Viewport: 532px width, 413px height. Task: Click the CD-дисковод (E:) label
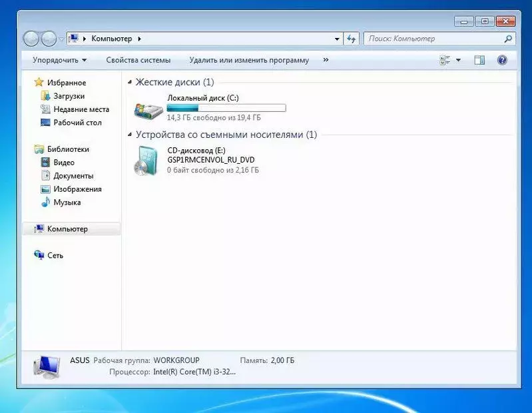(x=196, y=151)
